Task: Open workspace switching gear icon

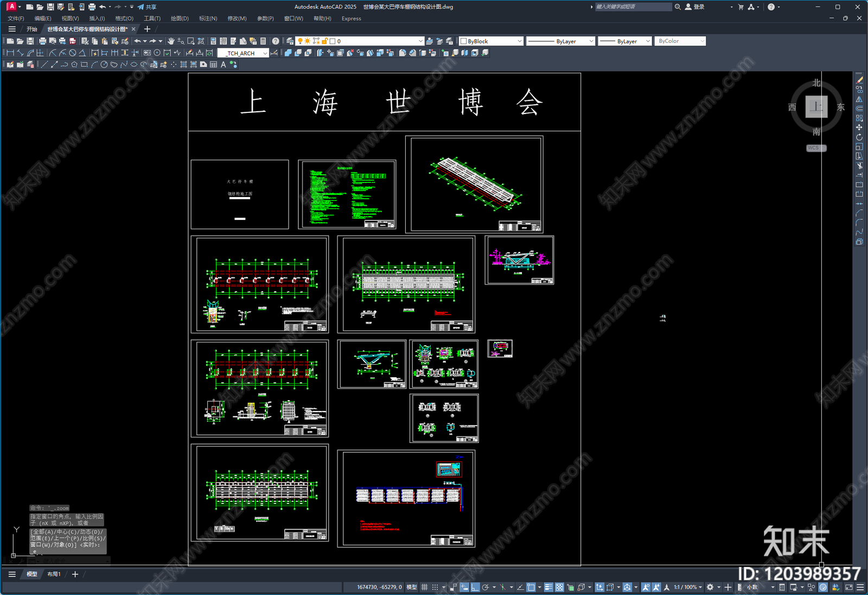Action: pyautogui.click(x=710, y=587)
